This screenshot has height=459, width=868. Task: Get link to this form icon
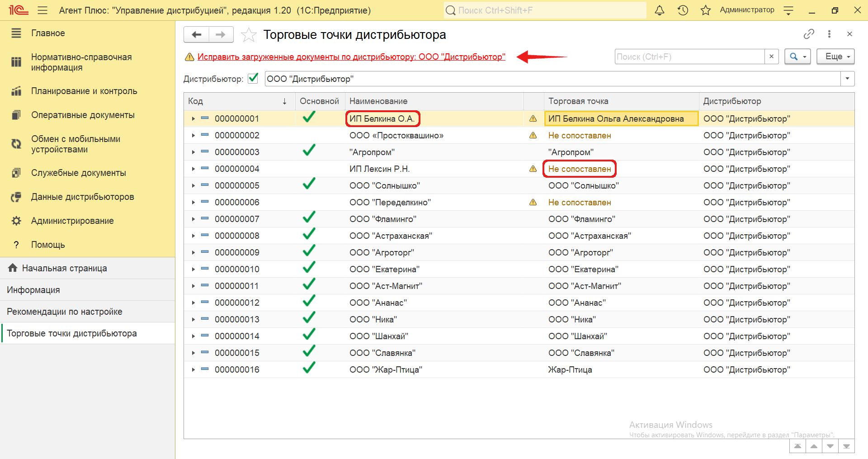click(x=809, y=34)
